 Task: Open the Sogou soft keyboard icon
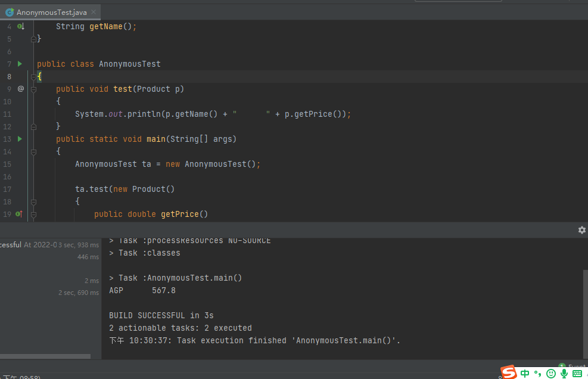[577, 373]
